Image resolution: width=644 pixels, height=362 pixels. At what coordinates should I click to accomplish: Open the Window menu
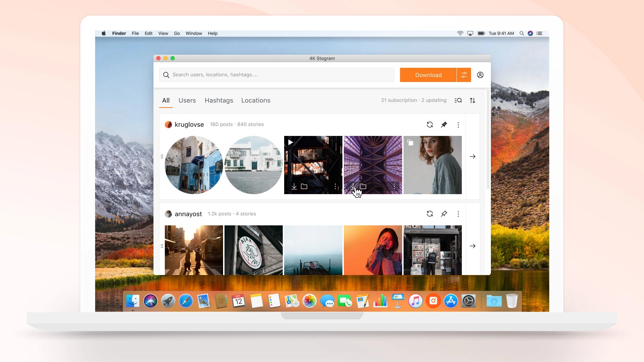[x=194, y=33]
